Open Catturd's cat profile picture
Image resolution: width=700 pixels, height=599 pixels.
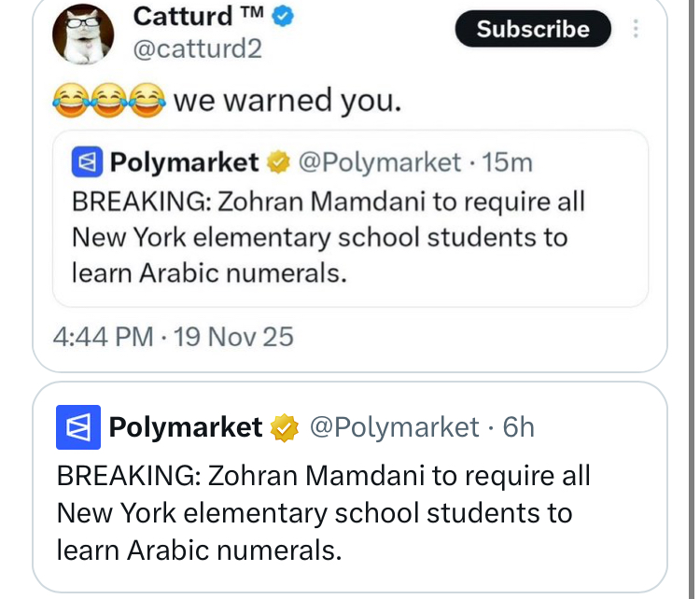pos(82,35)
